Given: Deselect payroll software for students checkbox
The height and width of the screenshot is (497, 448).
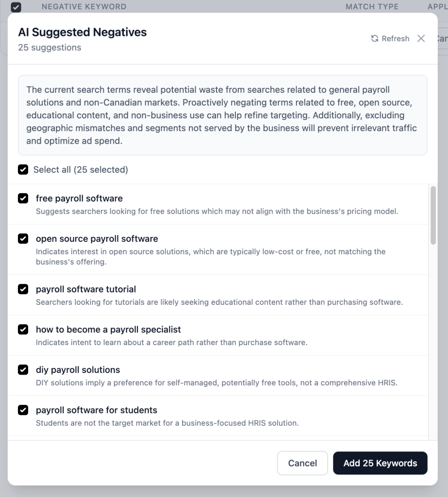Looking at the screenshot, I should (x=23, y=410).
